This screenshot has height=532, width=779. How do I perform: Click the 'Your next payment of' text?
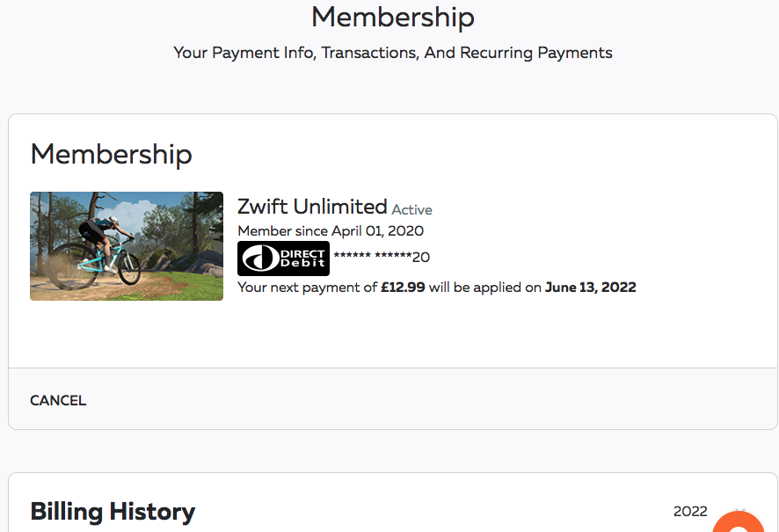pyautogui.click(x=307, y=287)
